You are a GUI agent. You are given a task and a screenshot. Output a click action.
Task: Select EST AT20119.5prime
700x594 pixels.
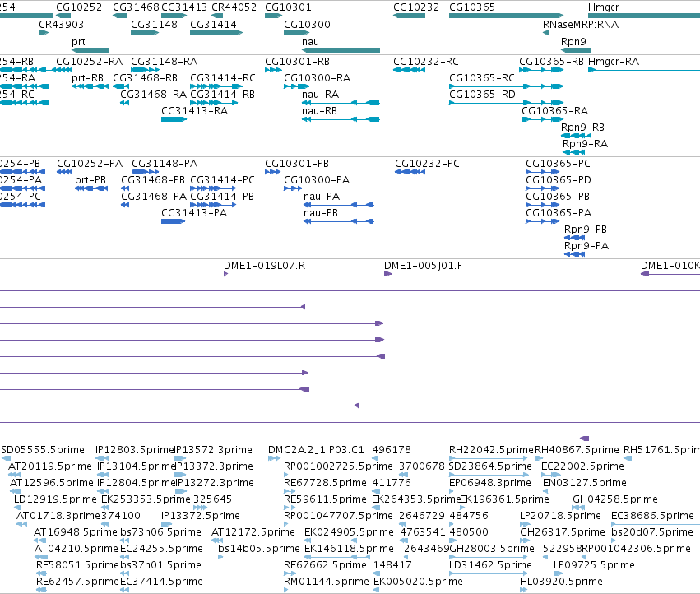click(x=50, y=466)
